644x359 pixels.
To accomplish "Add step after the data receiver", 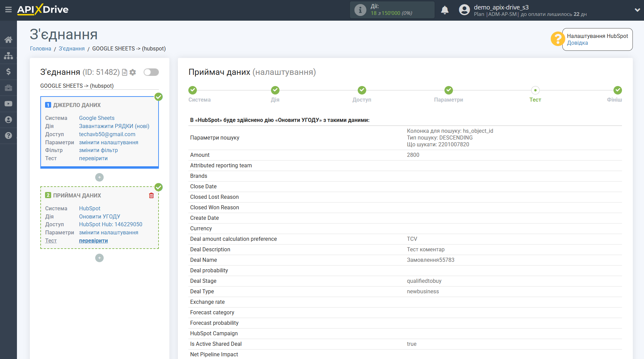I will click(x=99, y=258).
